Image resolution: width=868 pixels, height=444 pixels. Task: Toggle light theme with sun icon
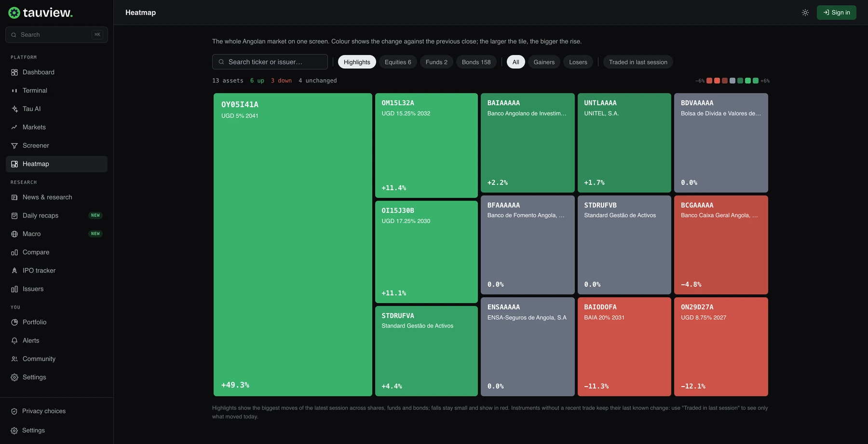point(805,13)
